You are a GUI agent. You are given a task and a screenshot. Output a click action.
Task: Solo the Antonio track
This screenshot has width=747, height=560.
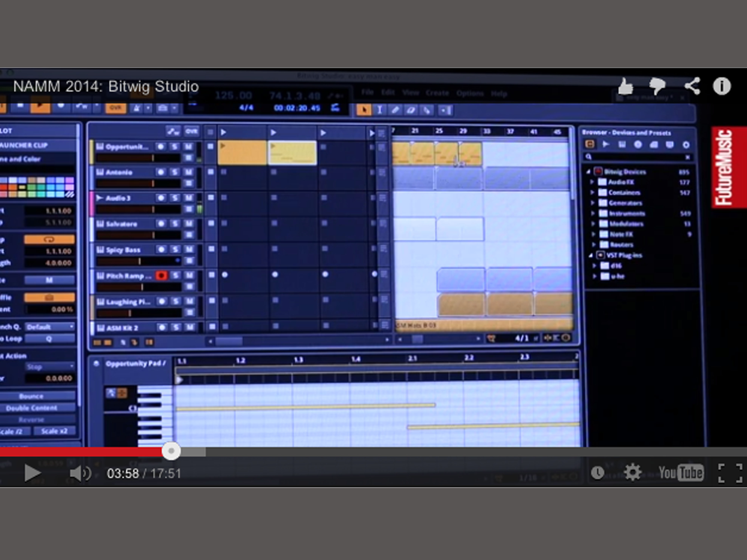coord(175,172)
